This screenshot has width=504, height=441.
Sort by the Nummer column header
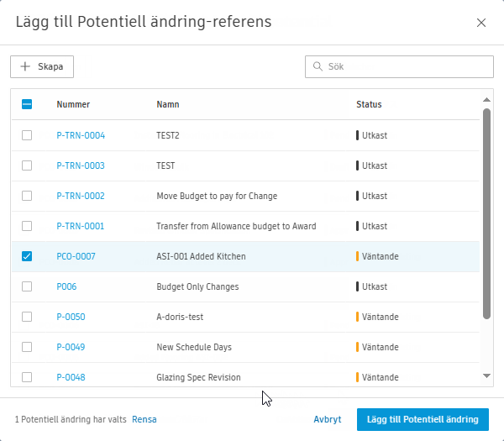point(73,105)
